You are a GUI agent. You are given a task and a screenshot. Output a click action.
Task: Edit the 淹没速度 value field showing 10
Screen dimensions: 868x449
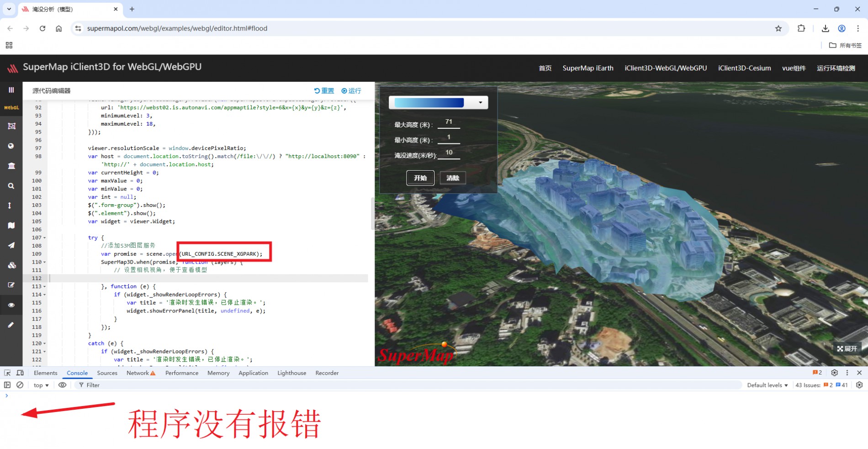[x=449, y=153]
